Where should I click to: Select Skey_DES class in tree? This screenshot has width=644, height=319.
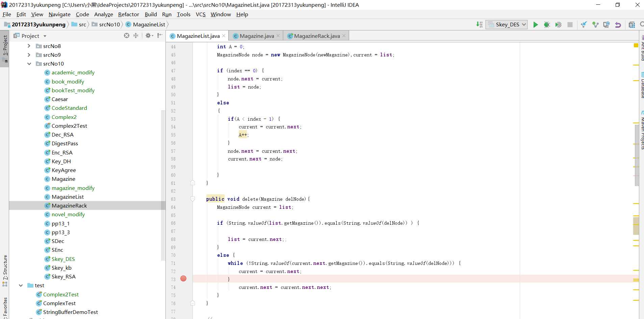[x=63, y=259]
